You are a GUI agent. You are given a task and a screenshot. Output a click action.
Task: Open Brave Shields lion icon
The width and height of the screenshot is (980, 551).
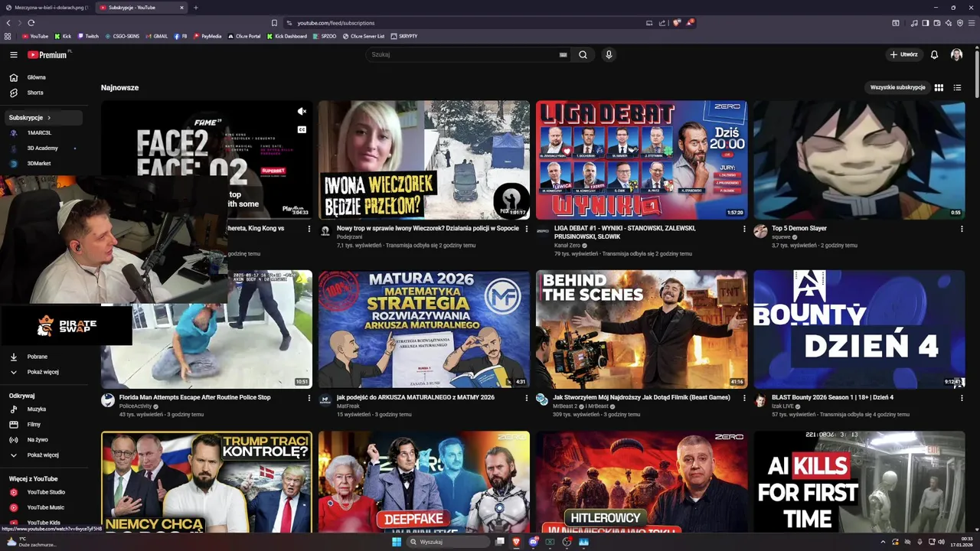click(x=676, y=23)
